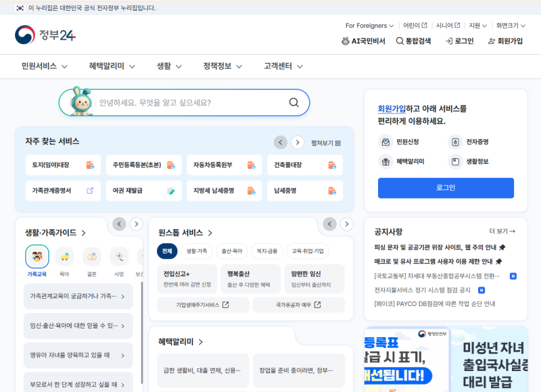Open the 건축물대장 service
Image resolution: width=541 pixels, height=392 pixels.
(x=305, y=165)
